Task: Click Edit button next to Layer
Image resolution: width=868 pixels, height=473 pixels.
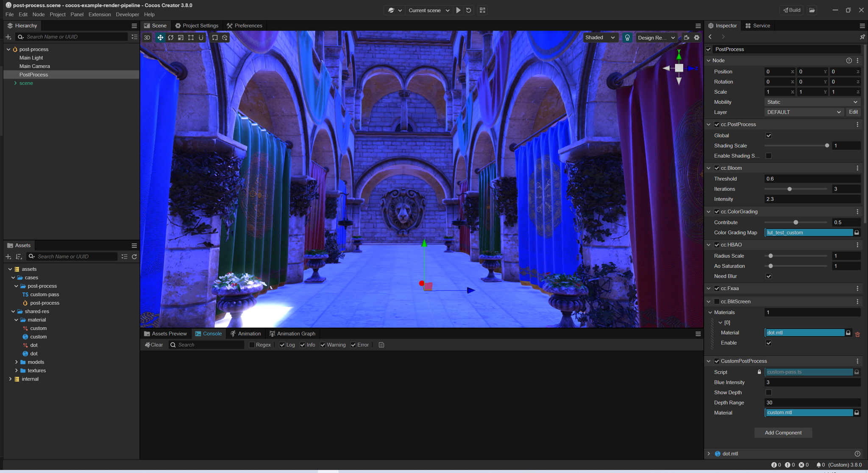Action: pos(853,112)
